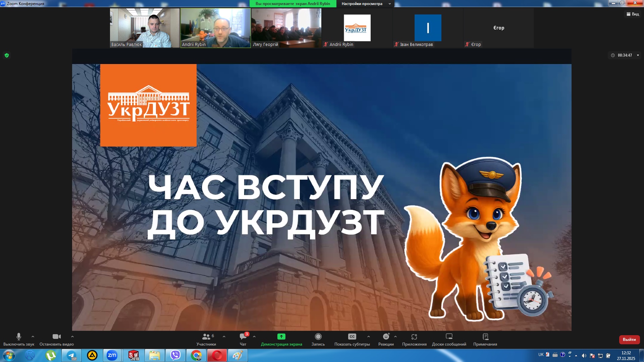
Task: Open Примечания notes panel
Action: pyautogui.click(x=485, y=339)
